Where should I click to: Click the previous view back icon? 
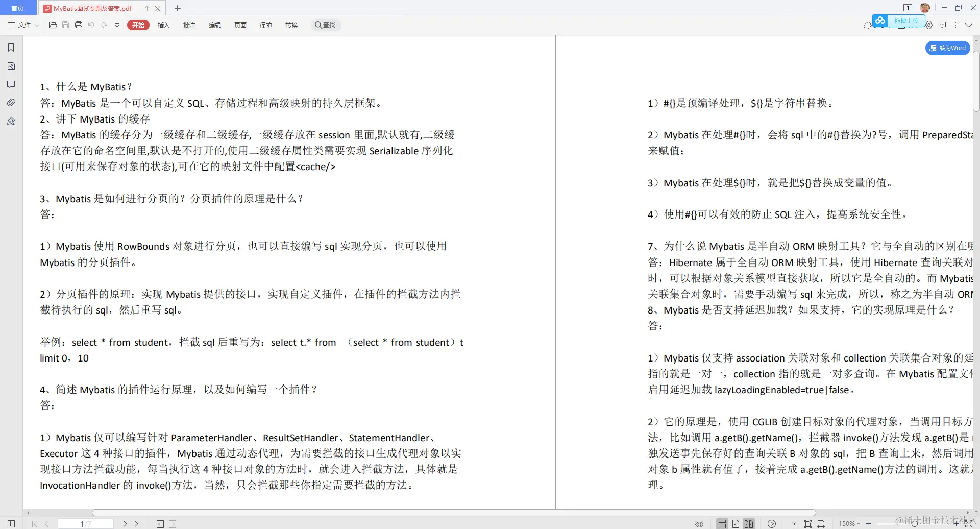tap(160, 524)
